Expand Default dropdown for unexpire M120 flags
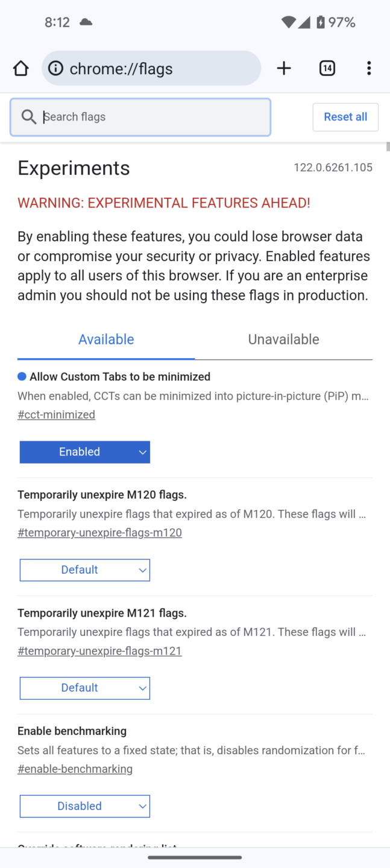The height and width of the screenshot is (868, 390). [85, 570]
